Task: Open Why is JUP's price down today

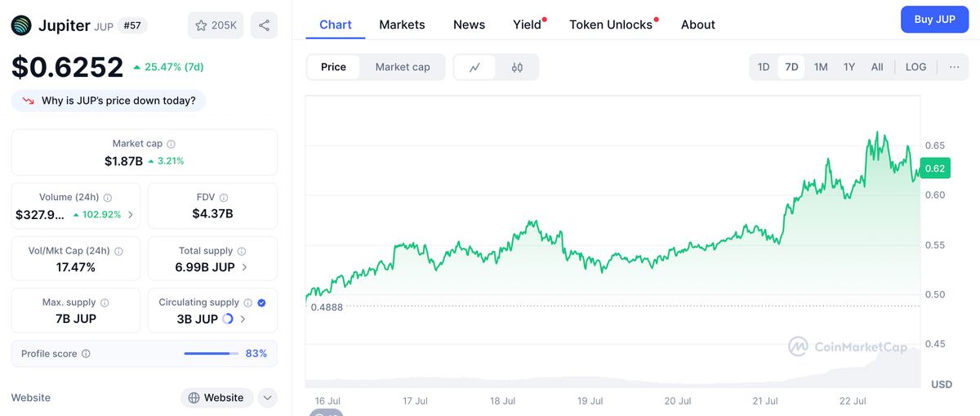Action: 109,101
